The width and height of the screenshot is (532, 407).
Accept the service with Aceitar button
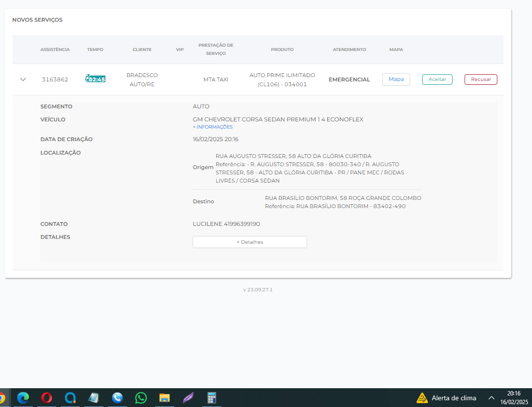(x=437, y=79)
